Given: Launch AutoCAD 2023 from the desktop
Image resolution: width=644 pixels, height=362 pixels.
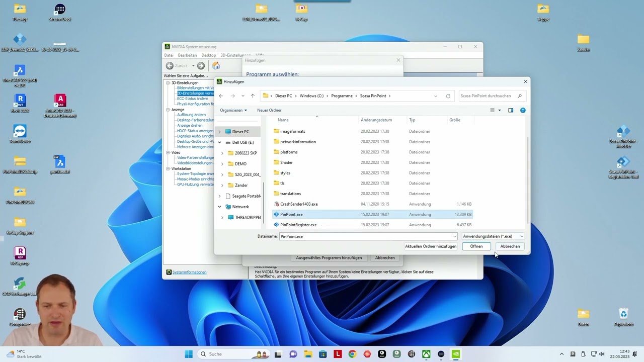Looking at the screenshot, I should tap(60, 106).
